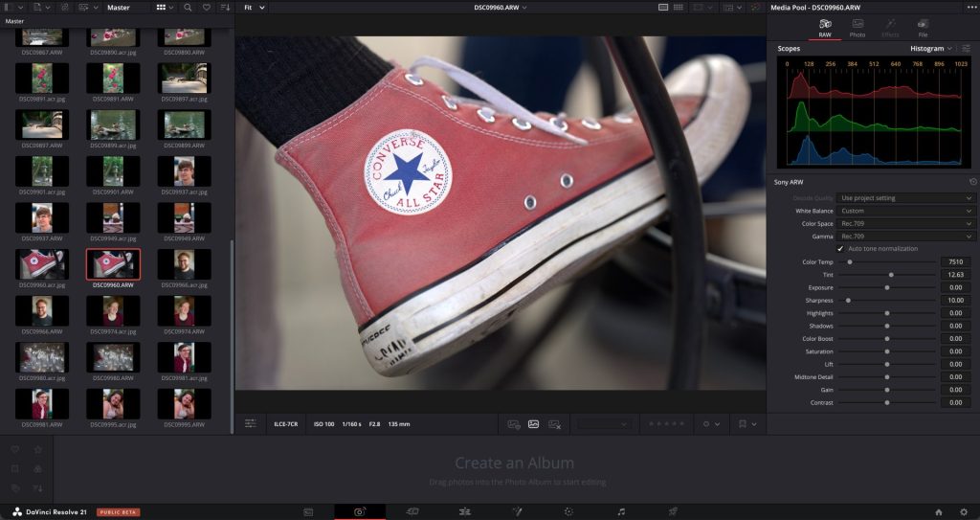980x520 pixels.
Task: Expand the Histogram scopes dropdown
Action: (930, 48)
